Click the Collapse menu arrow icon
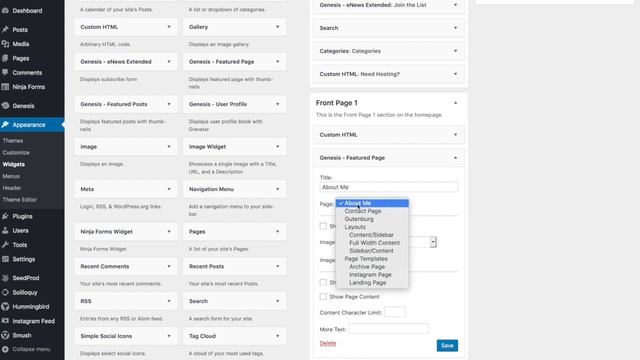This screenshot has width=640, height=360. click(x=5, y=349)
